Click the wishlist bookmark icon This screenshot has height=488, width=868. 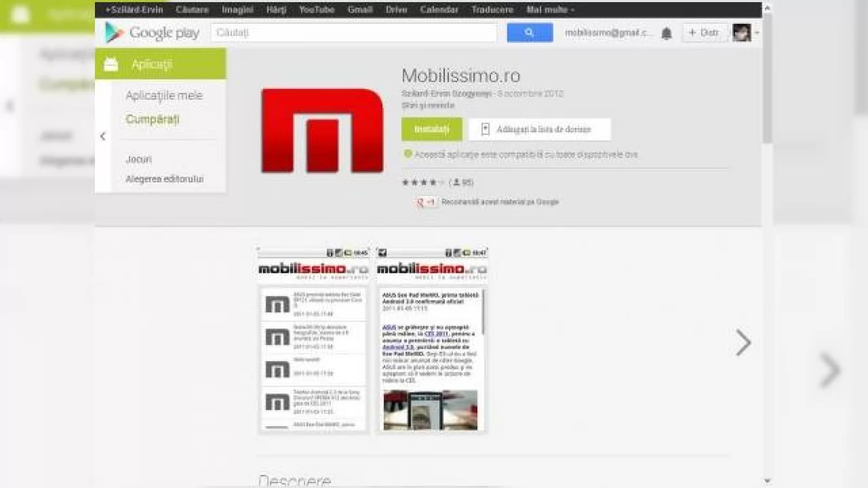click(485, 129)
